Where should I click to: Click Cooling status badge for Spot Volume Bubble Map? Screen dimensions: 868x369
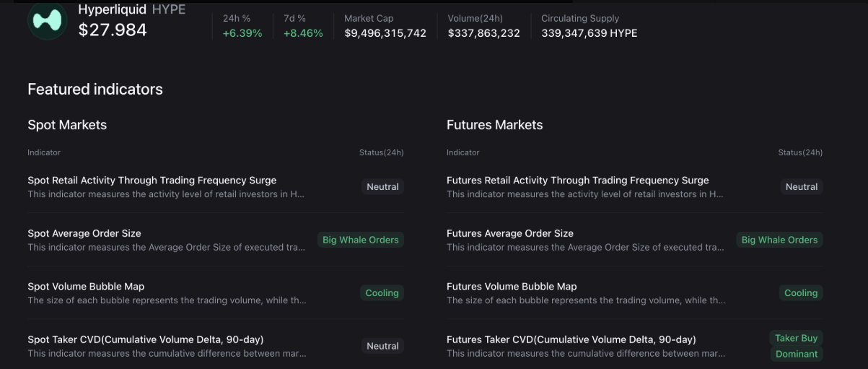[382, 293]
